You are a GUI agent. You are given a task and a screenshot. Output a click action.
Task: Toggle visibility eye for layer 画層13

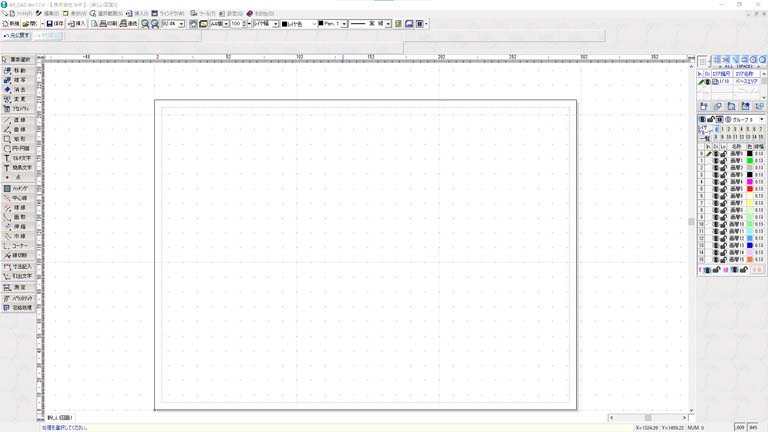click(716, 245)
